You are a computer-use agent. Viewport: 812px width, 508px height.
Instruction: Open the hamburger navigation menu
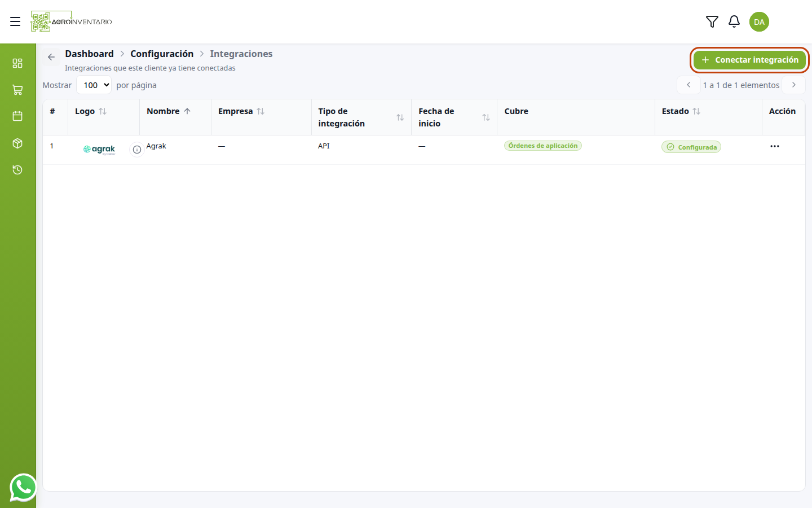(15, 21)
